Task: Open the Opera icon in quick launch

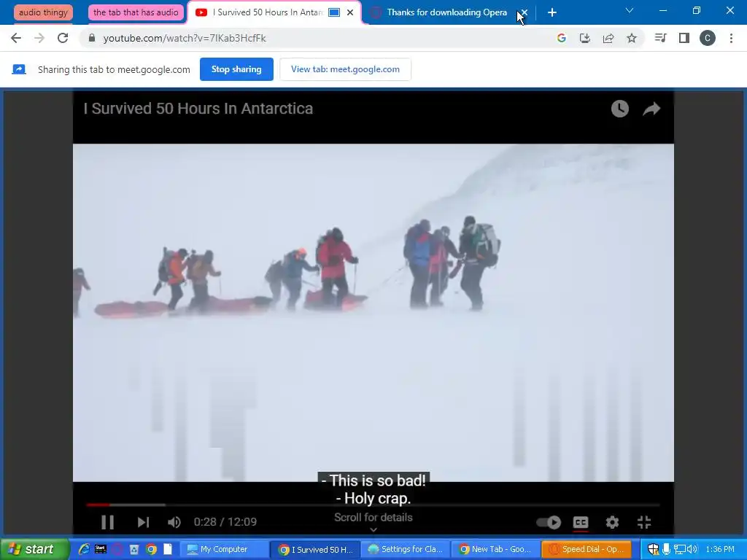Action: point(117,550)
